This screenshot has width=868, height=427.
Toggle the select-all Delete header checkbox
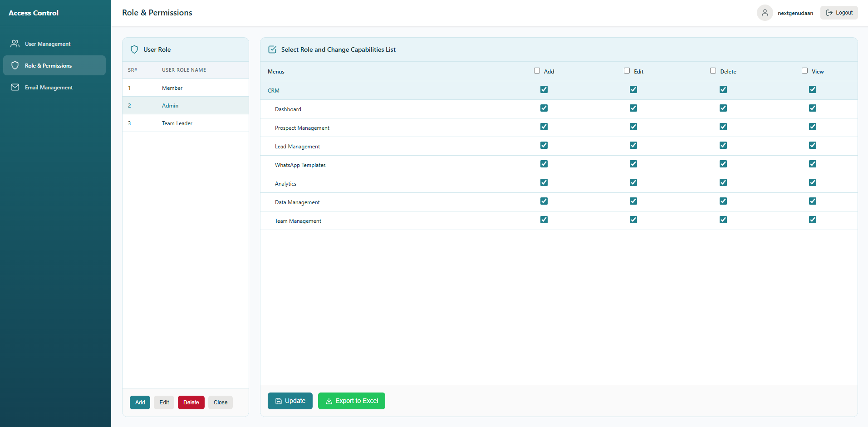[x=713, y=71]
